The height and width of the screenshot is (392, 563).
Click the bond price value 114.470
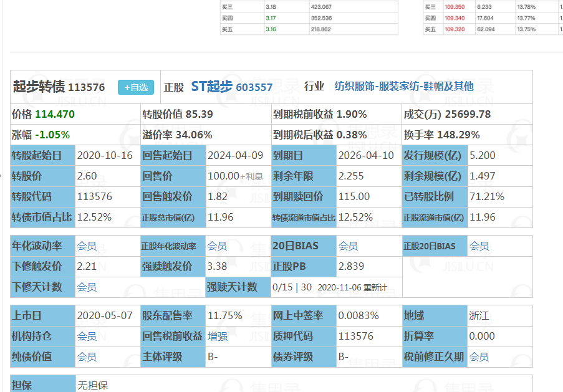click(55, 114)
